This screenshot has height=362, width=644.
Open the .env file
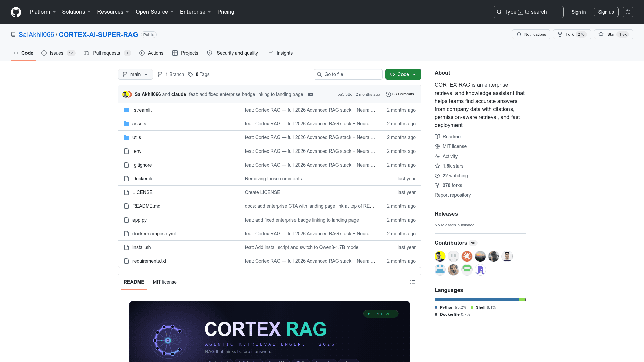click(x=137, y=151)
